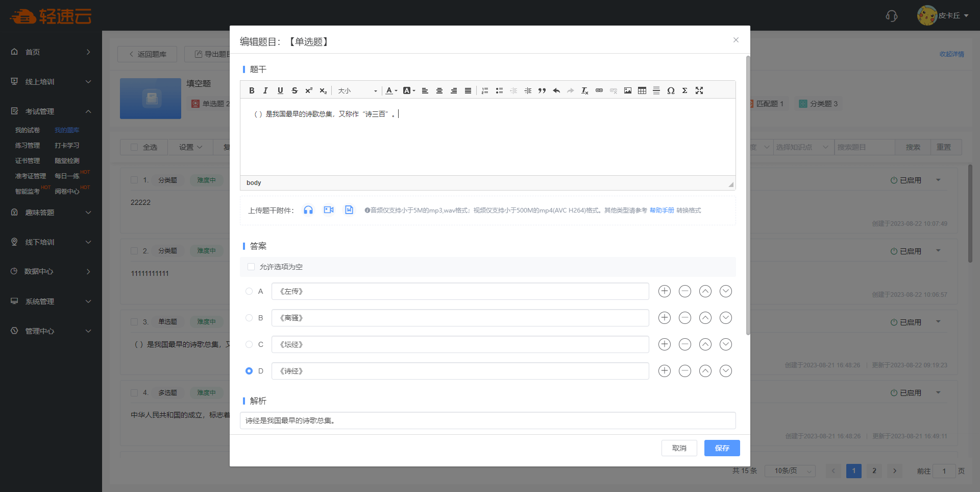
Task: Open the 首页 sidebar item
Action: [51, 52]
